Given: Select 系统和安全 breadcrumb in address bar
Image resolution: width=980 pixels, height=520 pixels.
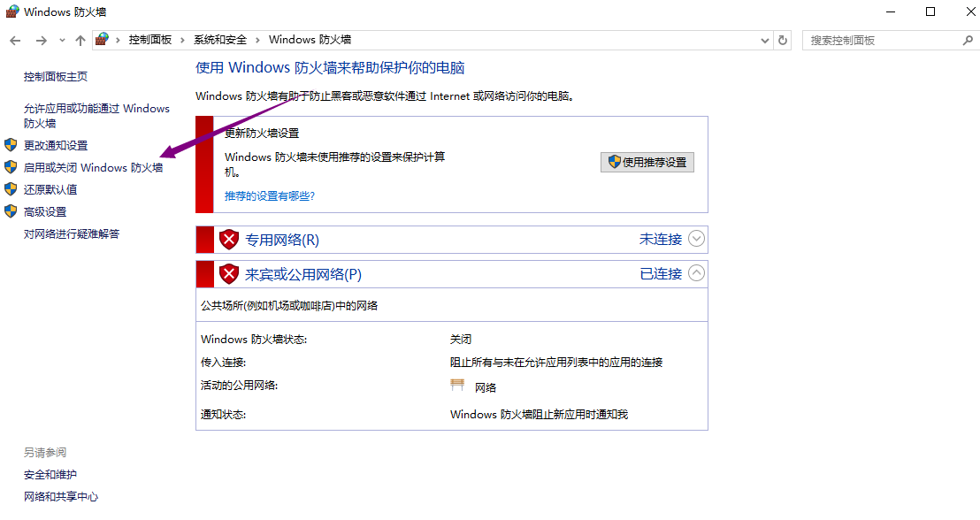Looking at the screenshot, I should pyautogui.click(x=220, y=40).
